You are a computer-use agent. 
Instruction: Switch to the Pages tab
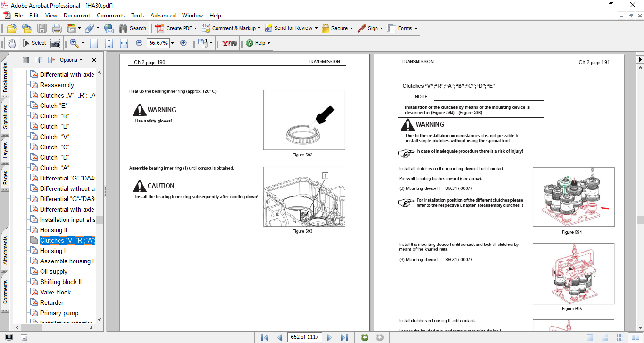(x=6, y=178)
